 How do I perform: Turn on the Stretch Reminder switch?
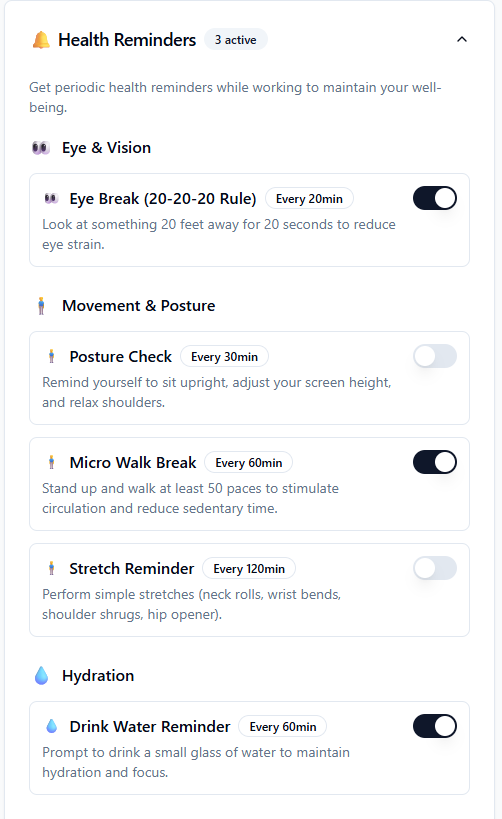tap(435, 568)
